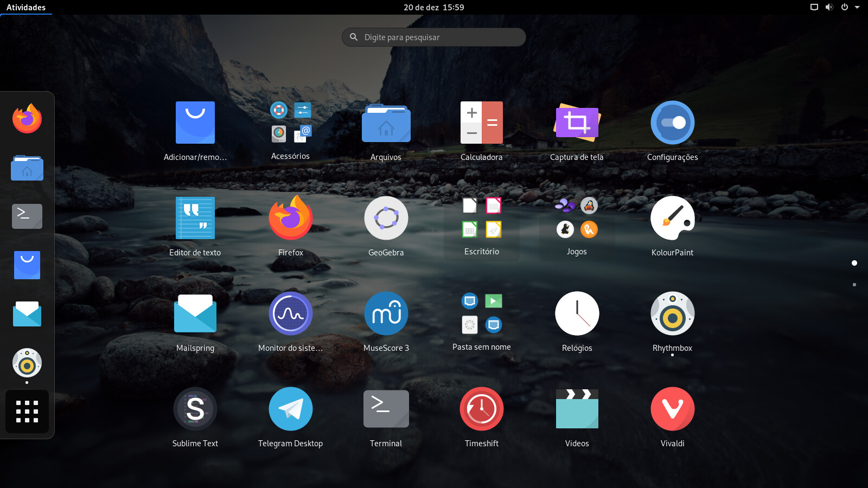Launch KolourPaint from the app grid
Viewport: 868px width, 488px height.
click(x=672, y=219)
